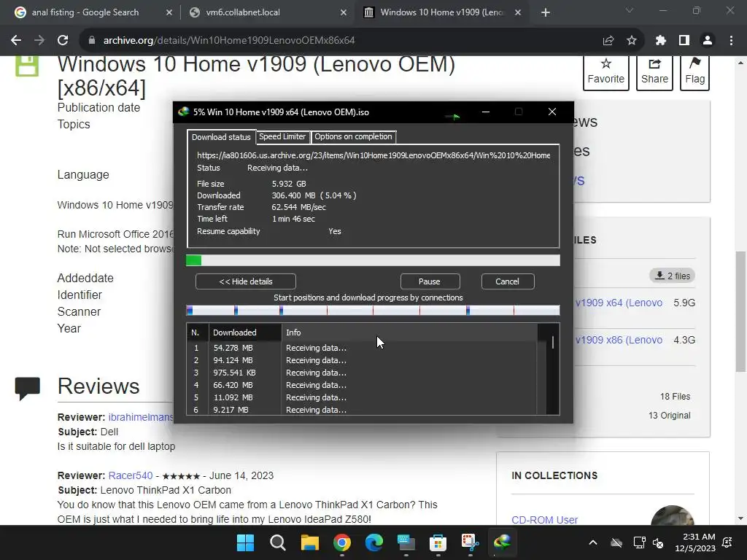Show hidden system tray icons
747x560 pixels.
(x=593, y=542)
